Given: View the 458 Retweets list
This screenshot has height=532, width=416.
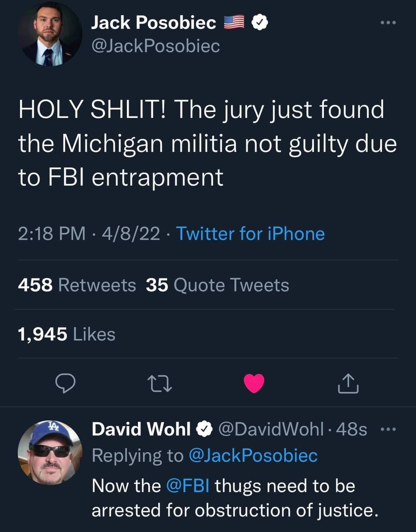Looking at the screenshot, I should click(x=77, y=285).
